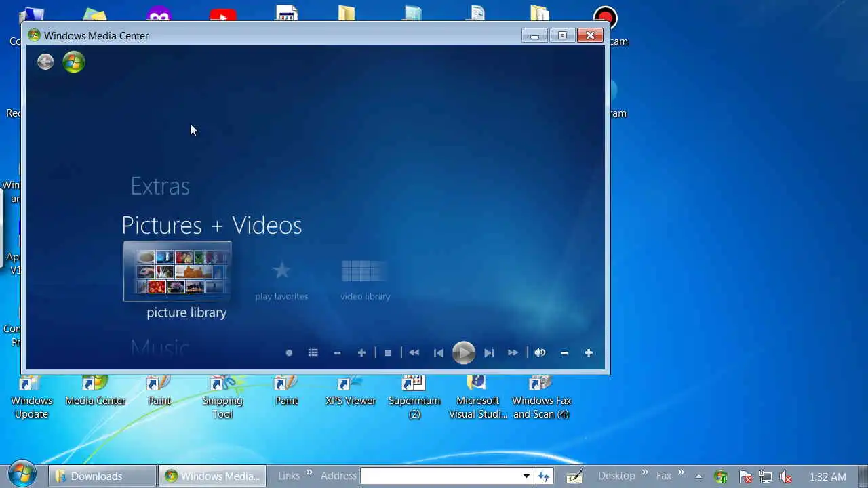Open the video library grid icon
This screenshot has height=488, width=868.
(365, 271)
